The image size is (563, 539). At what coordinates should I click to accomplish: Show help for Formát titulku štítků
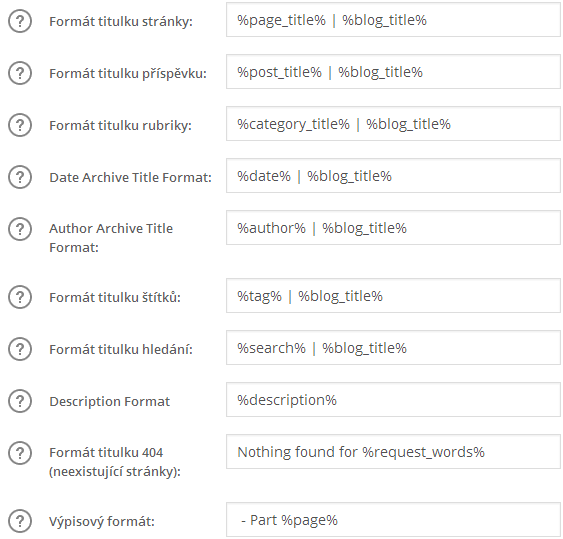[20, 297]
